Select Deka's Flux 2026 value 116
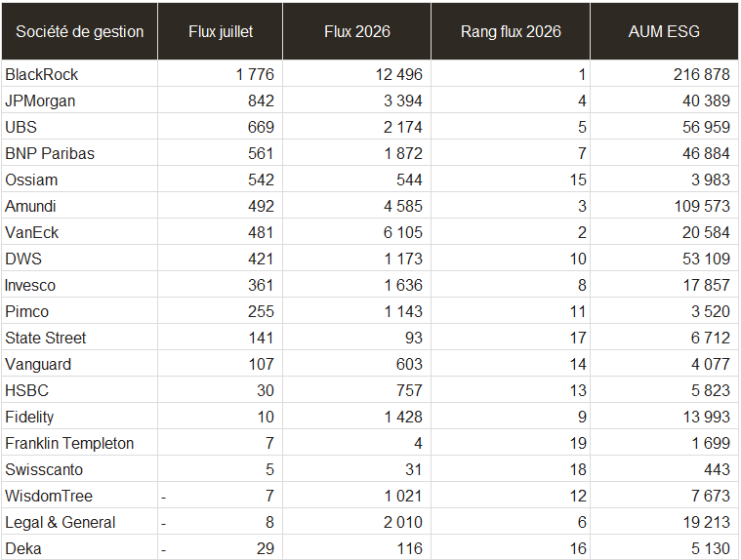 pyautogui.click(x=409, y=548)
